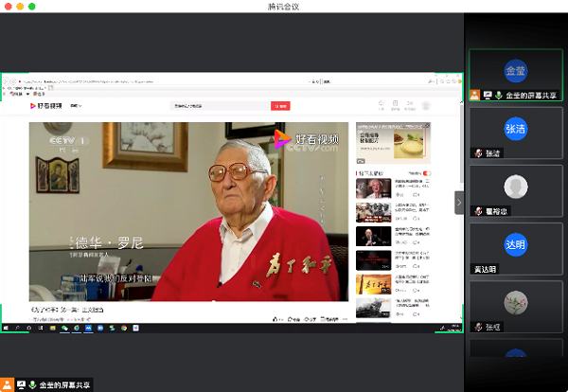Click the orange user icon at bottom-left
The image size is (568, 392).
[x=7, y=385]
